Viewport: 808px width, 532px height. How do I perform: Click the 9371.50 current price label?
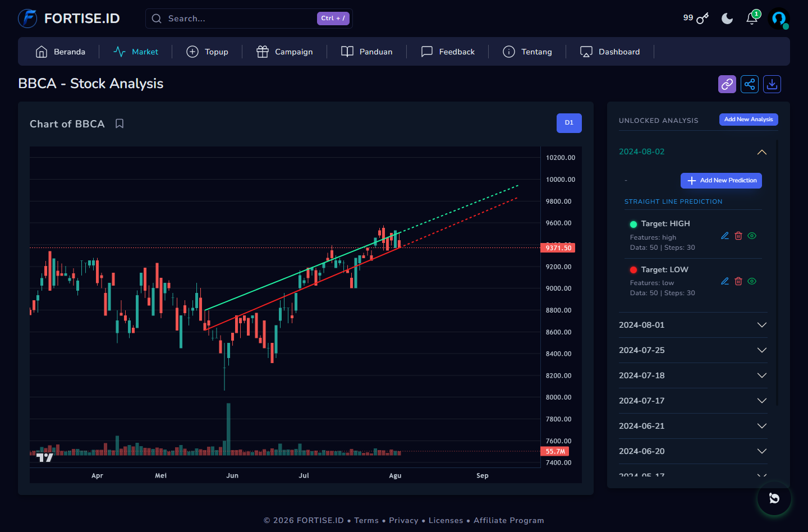point(558,248)
